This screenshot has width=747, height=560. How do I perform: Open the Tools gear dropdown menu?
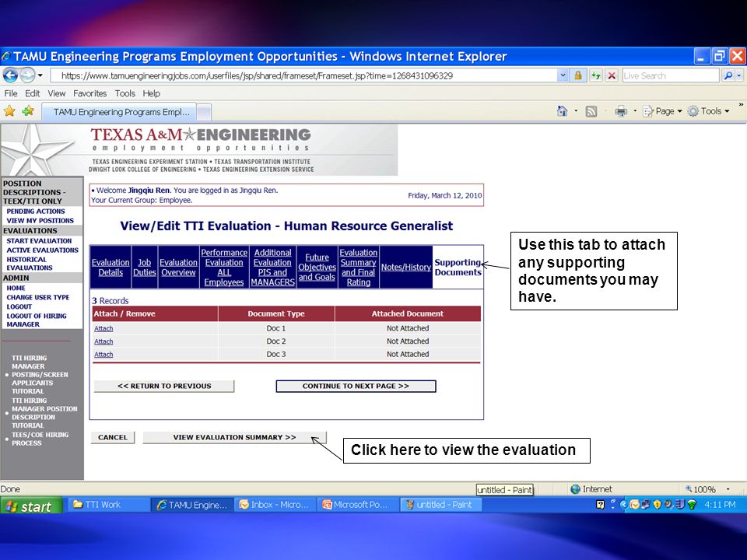[708, 111]
